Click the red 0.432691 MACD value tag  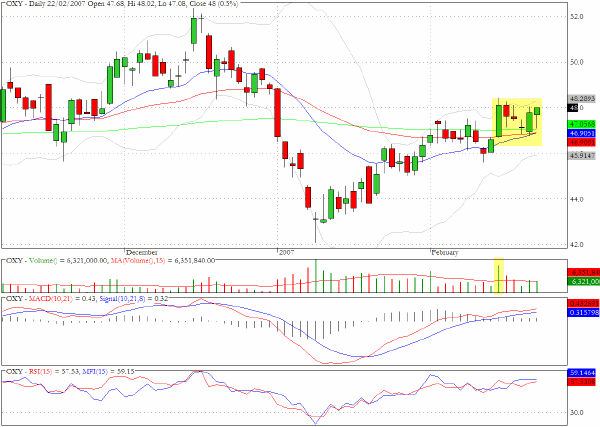point(583,303)
